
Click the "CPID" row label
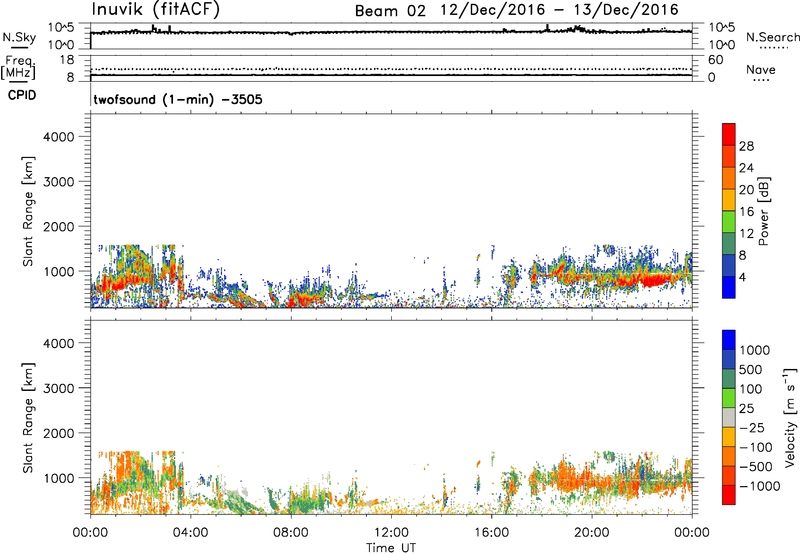[x=22, y=95]
